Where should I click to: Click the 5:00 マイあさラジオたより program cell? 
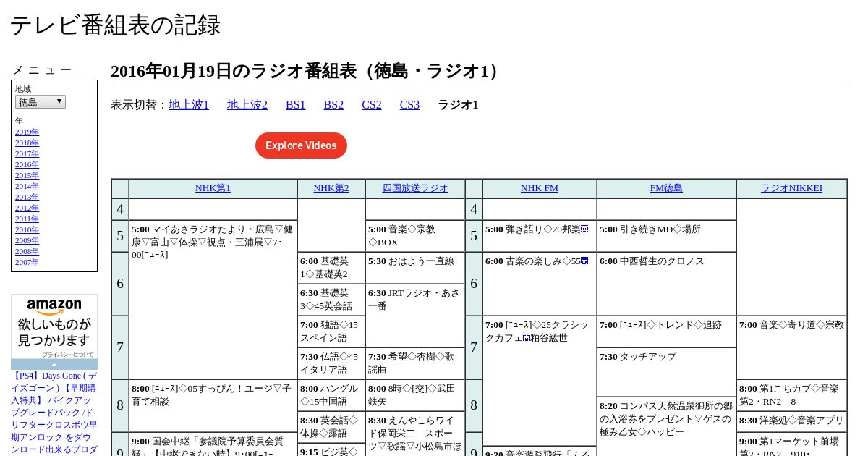pos(213,300)
